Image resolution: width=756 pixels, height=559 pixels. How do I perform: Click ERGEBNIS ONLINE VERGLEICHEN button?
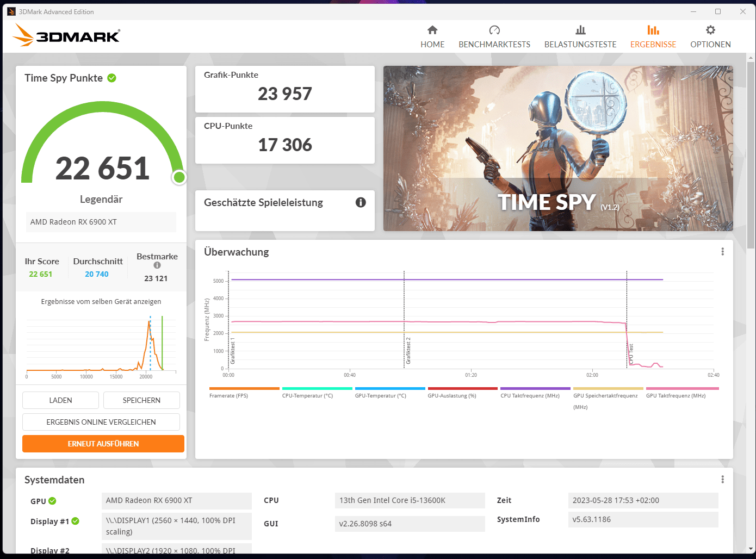[x=101, y=422]
